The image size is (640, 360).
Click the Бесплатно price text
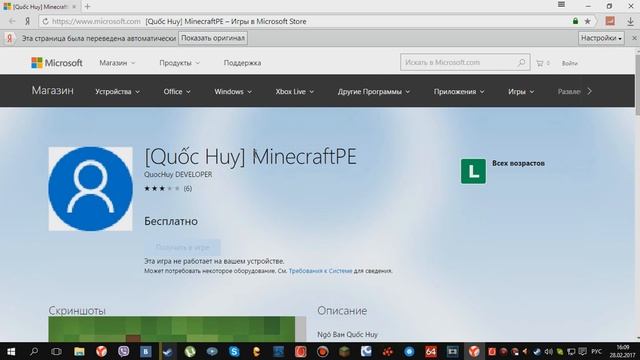(x=171, y=221)
